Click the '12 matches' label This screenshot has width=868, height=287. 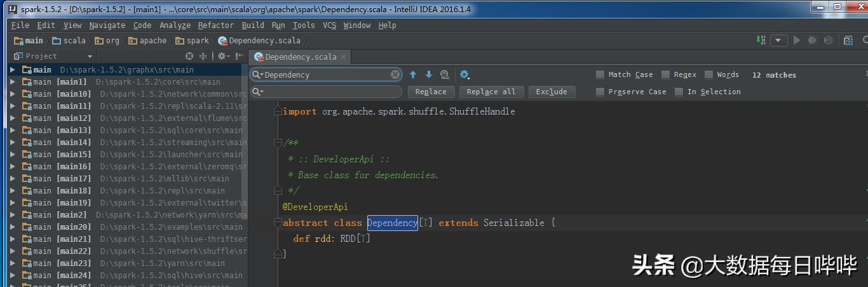click(774, 75)
